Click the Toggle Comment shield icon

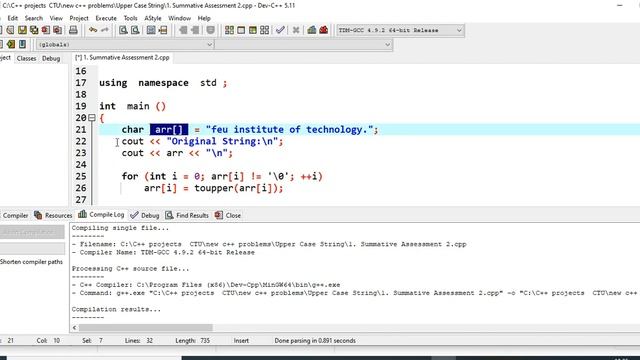(210, 30)
